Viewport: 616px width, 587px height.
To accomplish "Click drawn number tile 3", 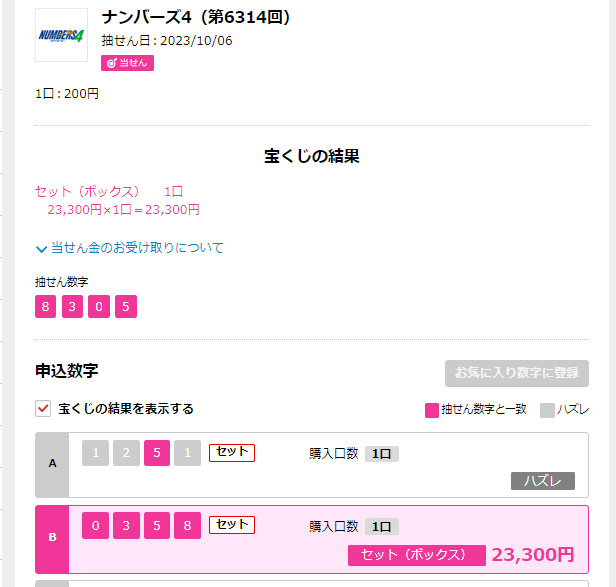I will click(72, 306).
